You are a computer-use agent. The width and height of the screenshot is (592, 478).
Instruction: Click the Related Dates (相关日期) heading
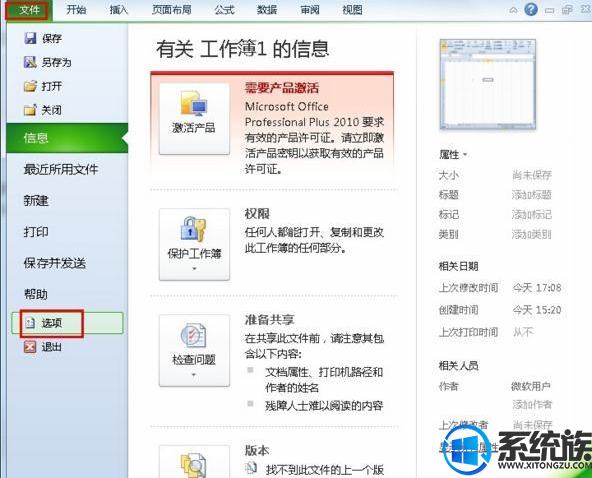(458, 266)
